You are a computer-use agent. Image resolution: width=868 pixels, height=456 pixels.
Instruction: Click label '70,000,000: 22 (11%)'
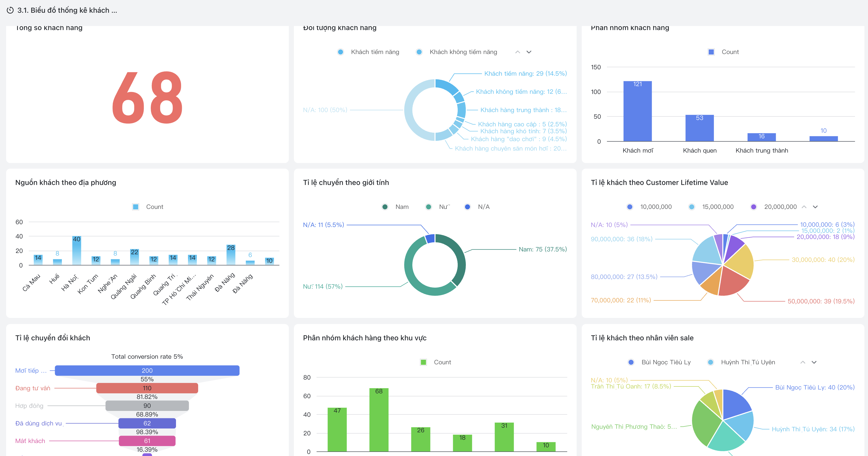[621, 300]
